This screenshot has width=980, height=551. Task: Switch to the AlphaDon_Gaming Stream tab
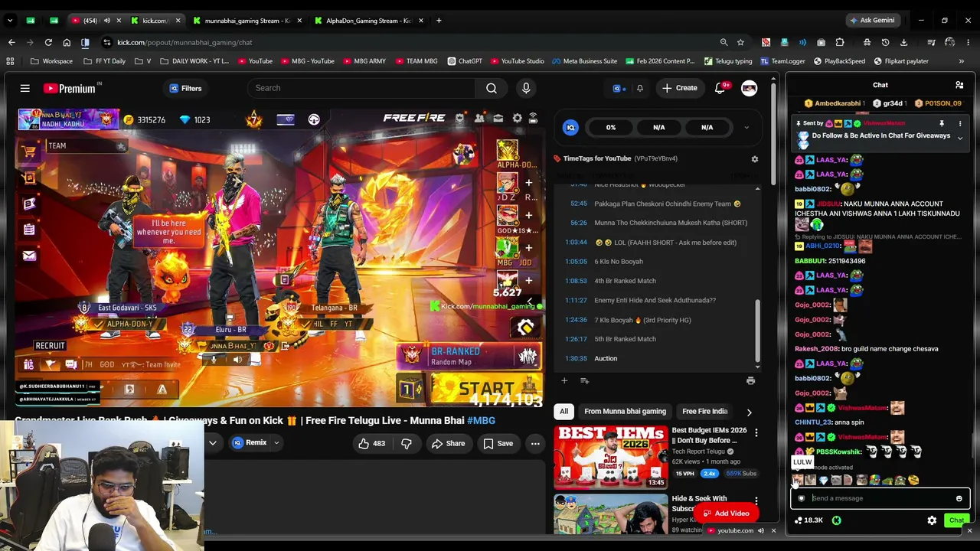(x=367, y=21)
